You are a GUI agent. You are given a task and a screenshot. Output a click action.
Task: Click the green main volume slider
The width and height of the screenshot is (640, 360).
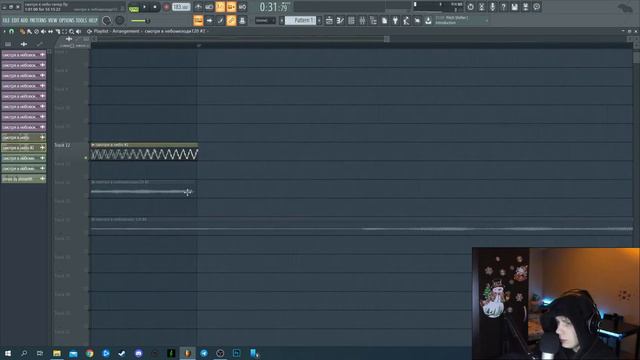(140, 21)
